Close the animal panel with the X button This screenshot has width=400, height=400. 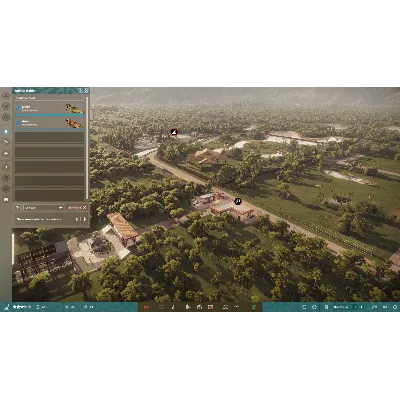click(x=86, y=91)
